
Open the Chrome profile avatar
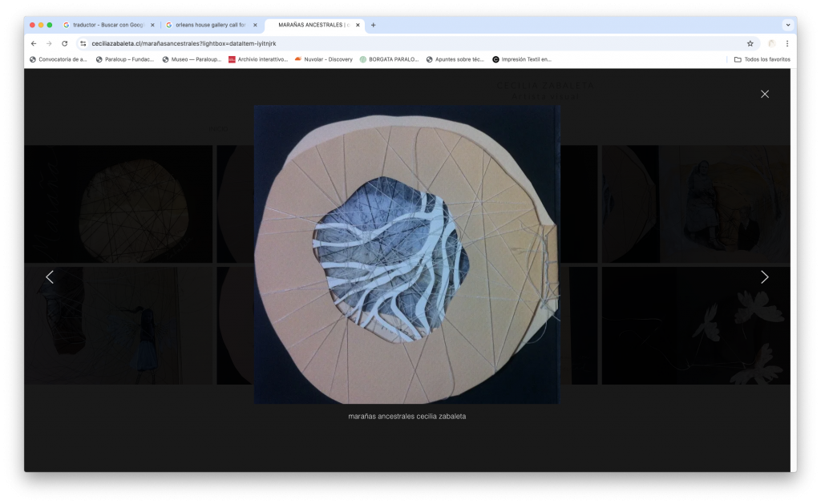[x=771, y=43]
